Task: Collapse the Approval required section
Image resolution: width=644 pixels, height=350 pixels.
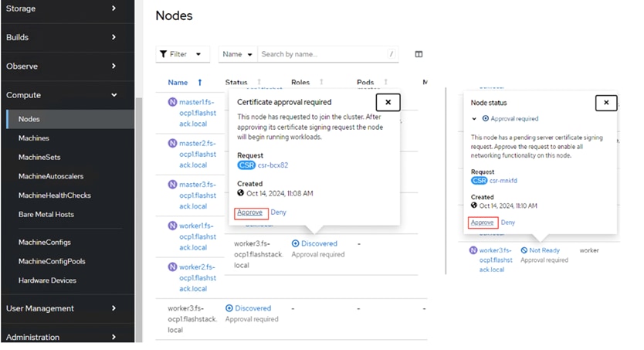Action: [x=474, y=119]
